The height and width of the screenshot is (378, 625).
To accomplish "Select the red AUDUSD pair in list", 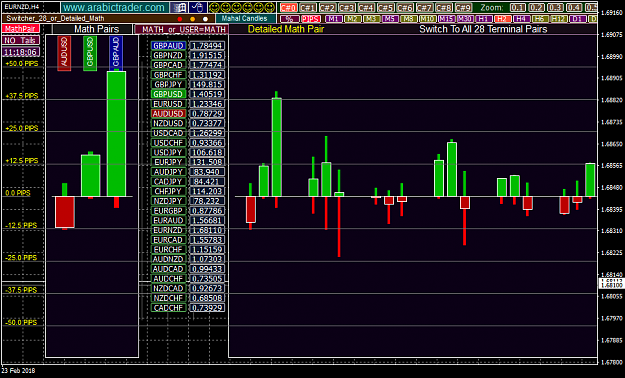I will [168, 114].
